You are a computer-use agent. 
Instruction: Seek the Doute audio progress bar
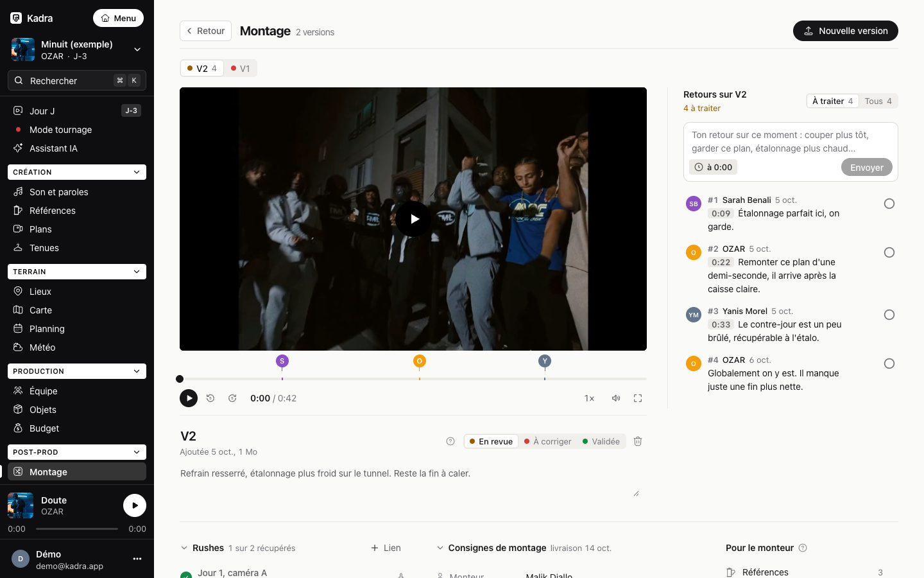[77, 529]
